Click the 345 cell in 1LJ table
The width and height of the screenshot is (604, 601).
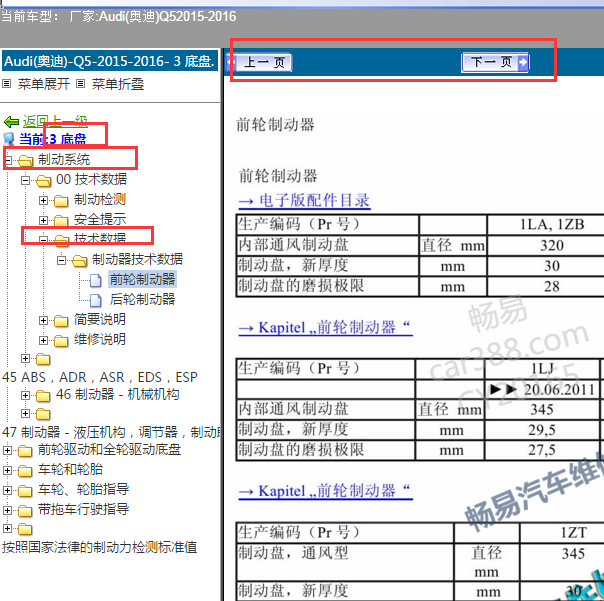pos(542,409)
